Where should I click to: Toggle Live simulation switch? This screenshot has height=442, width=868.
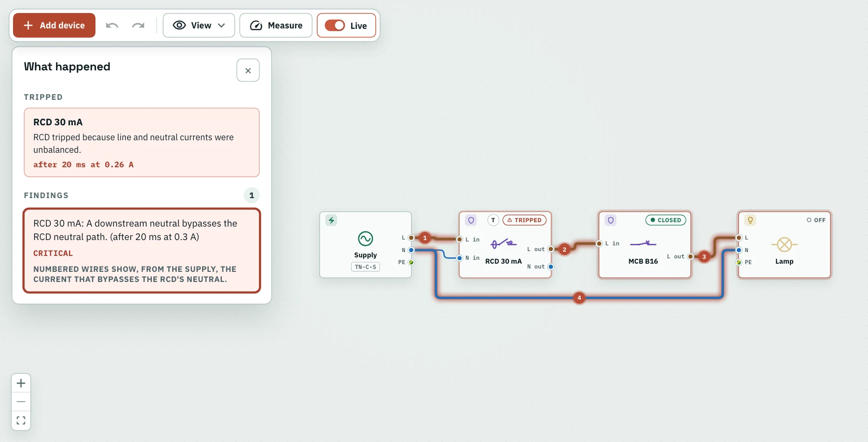[335, 26]
